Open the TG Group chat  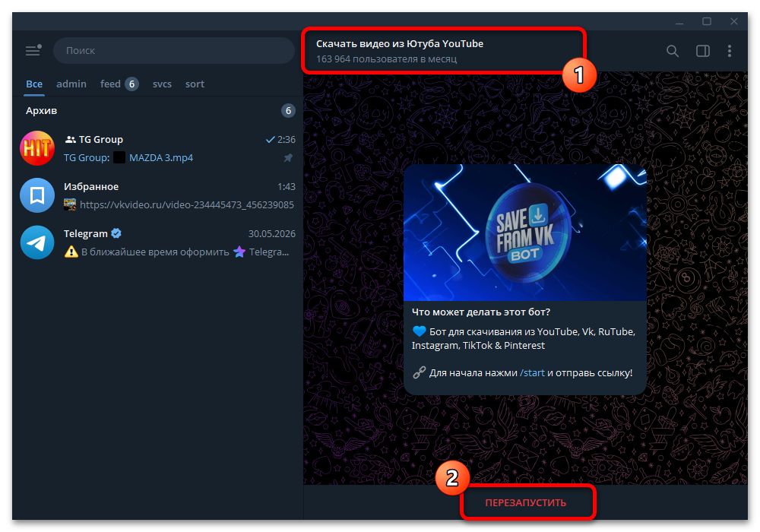tap(157, 148)
